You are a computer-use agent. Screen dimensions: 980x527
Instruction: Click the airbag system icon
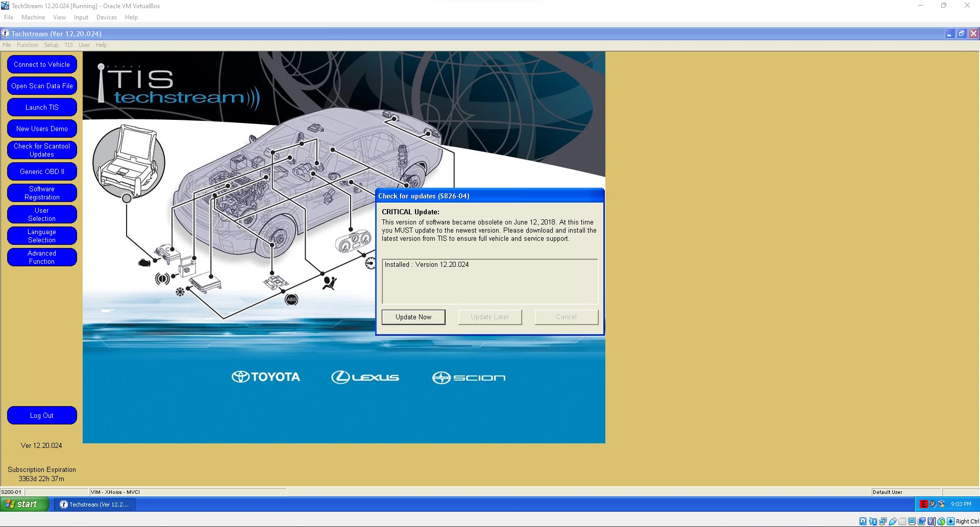[x=329, y=283]
